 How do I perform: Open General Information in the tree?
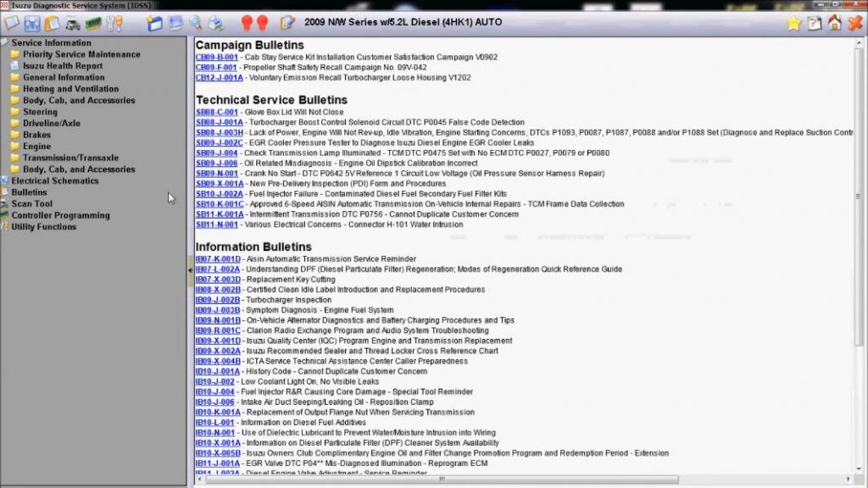64,77
